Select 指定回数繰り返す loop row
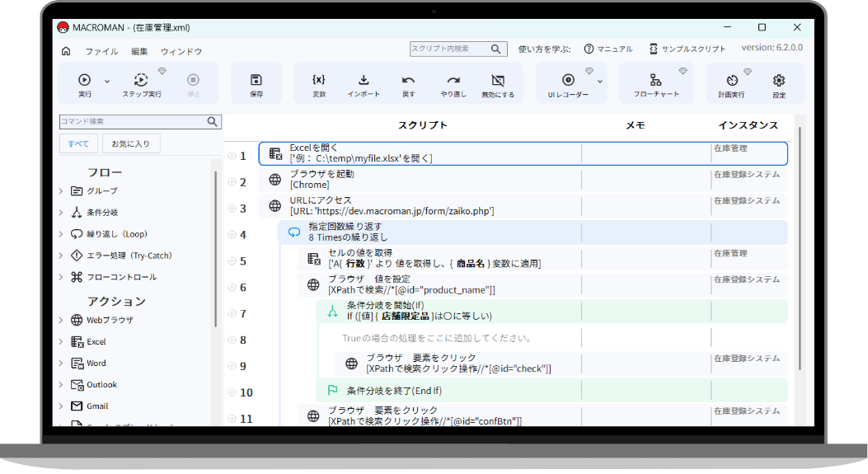The image size is (868, 474). 533,232
